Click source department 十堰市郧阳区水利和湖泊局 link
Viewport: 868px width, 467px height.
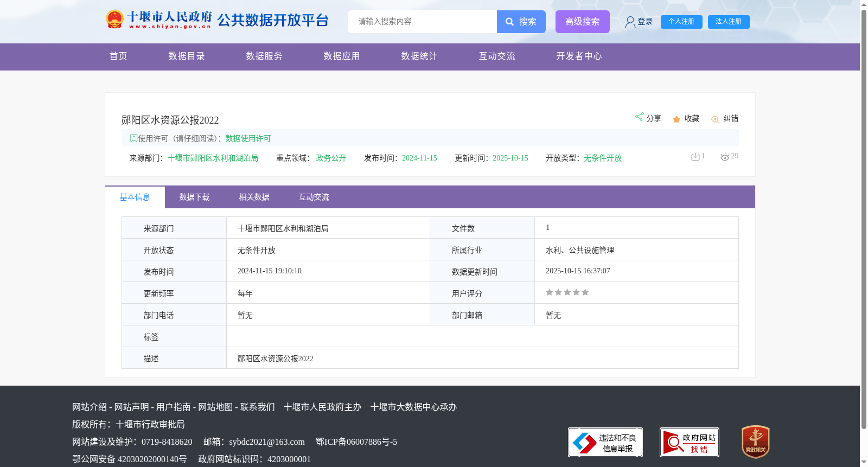click(x=213, y=158)
